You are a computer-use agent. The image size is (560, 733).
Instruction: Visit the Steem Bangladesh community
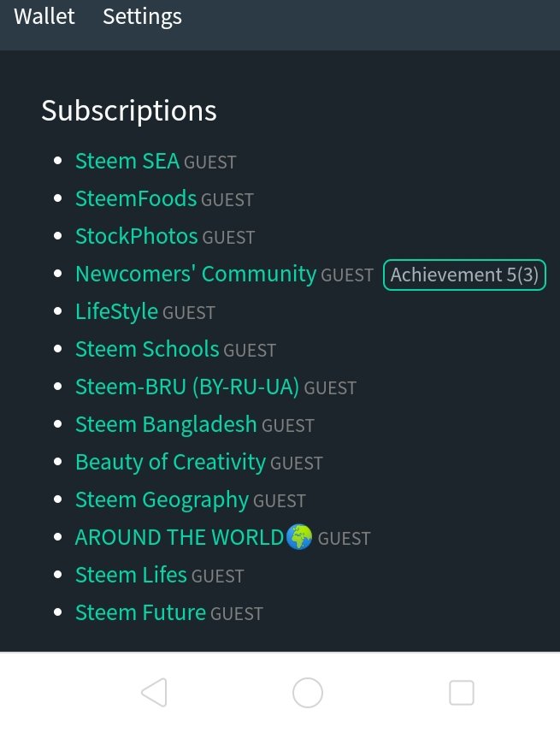pos(166,425)
